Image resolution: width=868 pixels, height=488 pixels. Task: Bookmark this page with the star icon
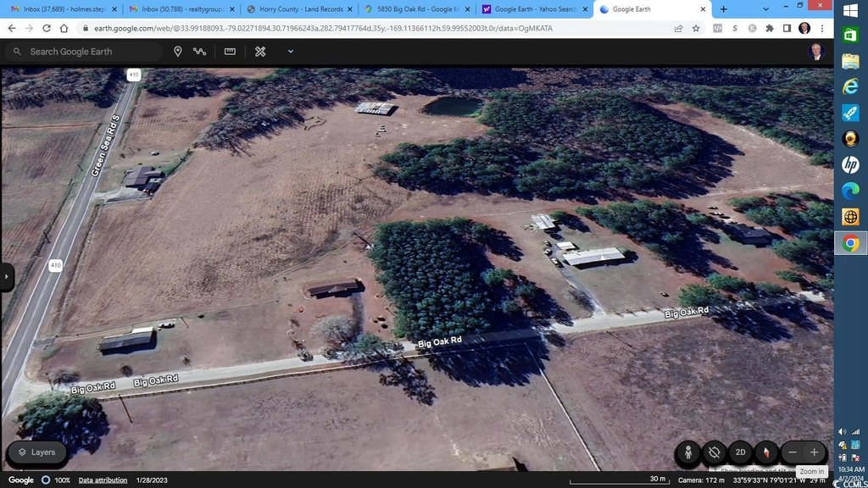click(696, 28)
